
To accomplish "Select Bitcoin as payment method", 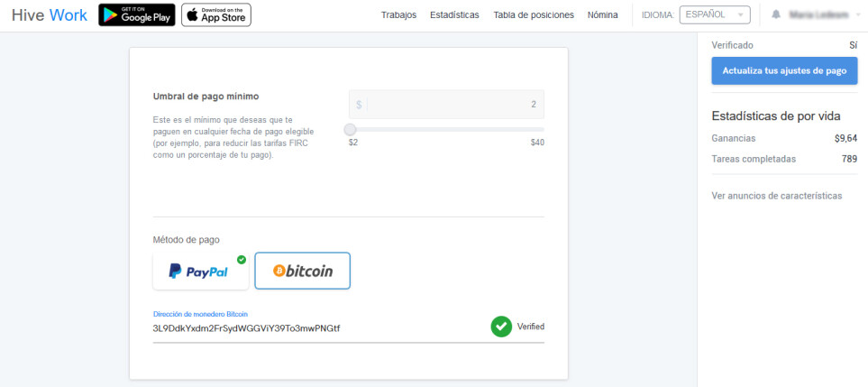I will pyautogui.click(x=302, y=271).
